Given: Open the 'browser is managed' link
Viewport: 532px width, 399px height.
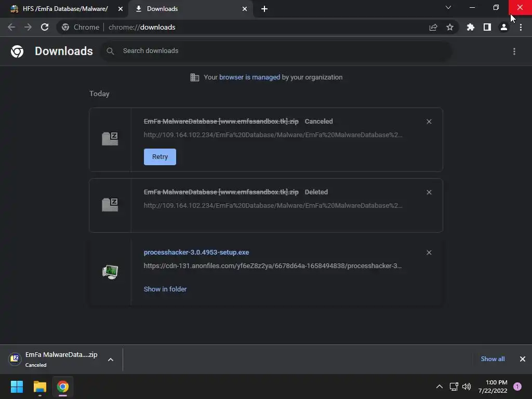Looking at the screenshot, I should [x=249, y=77].
